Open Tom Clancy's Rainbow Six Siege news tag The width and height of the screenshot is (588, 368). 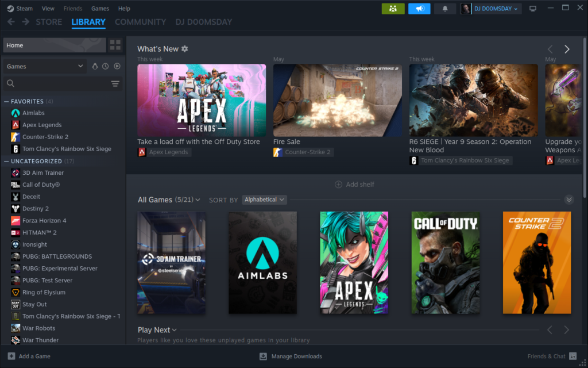coord(461,160)
